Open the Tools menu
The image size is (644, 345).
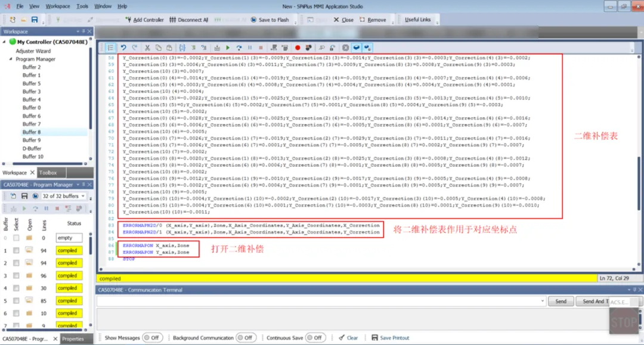click(82, 6)
